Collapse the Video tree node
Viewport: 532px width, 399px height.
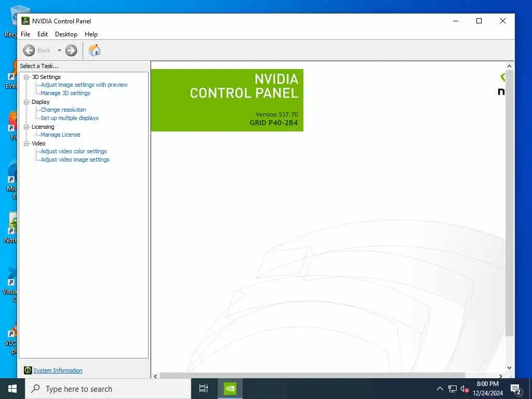(x=26, y=143)
